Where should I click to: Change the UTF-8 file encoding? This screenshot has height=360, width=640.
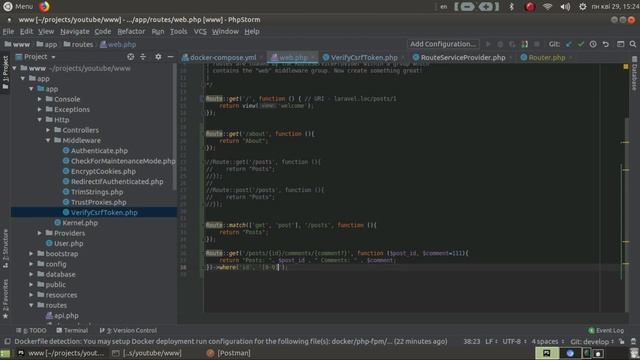(514, 342)
